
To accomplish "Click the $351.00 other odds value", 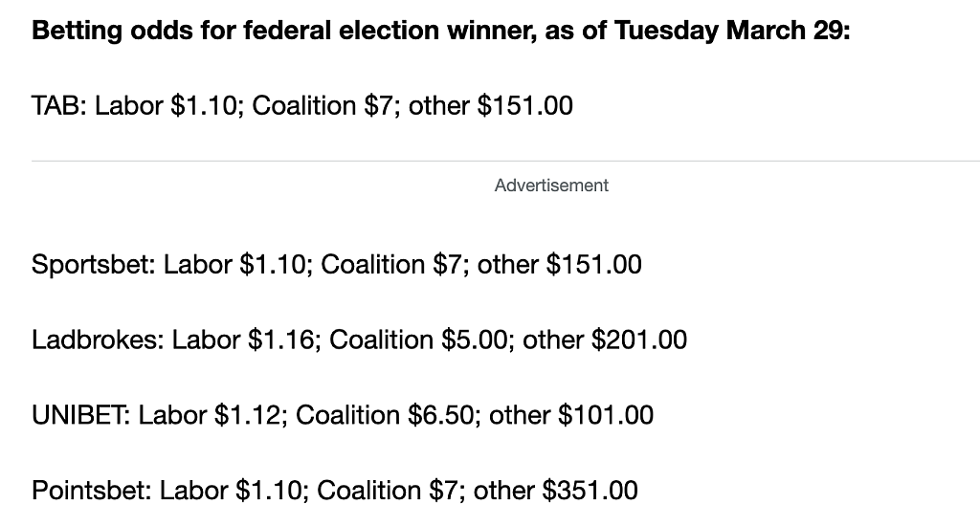I will click(x=590, y=491).
